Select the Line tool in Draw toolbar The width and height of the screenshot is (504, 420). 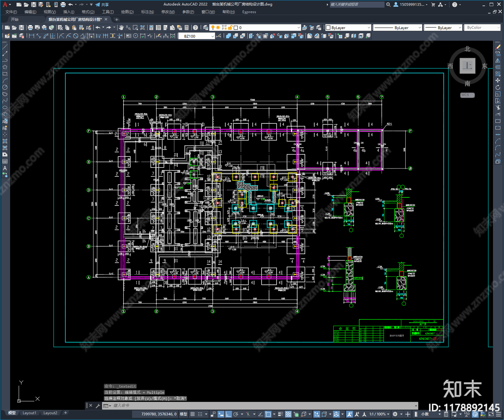[x=5, y=47]
